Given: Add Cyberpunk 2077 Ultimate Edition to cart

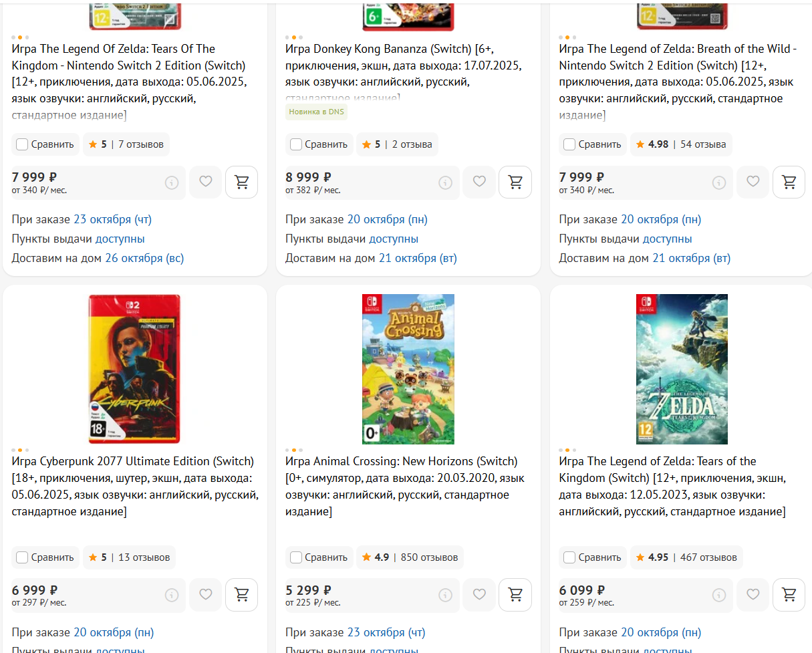Looking at the screenshot, I should coord(241,595).
